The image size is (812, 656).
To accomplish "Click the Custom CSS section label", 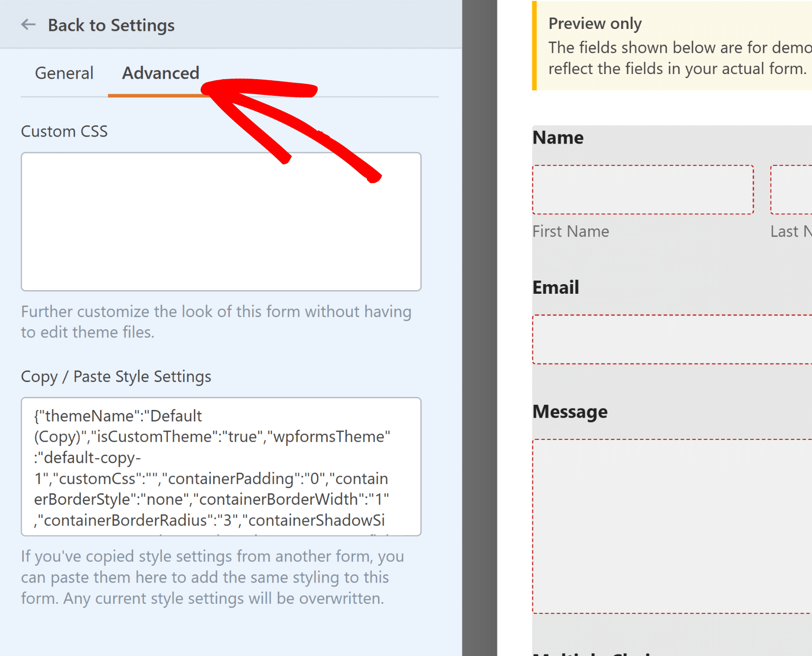I will click(x=64, y=131).
